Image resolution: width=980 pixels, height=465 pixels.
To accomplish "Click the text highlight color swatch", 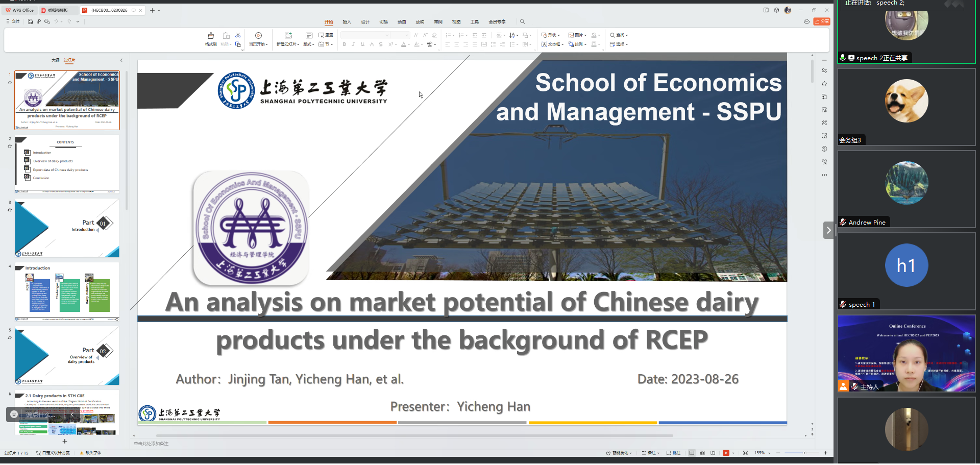I will [x=416, y=44].
